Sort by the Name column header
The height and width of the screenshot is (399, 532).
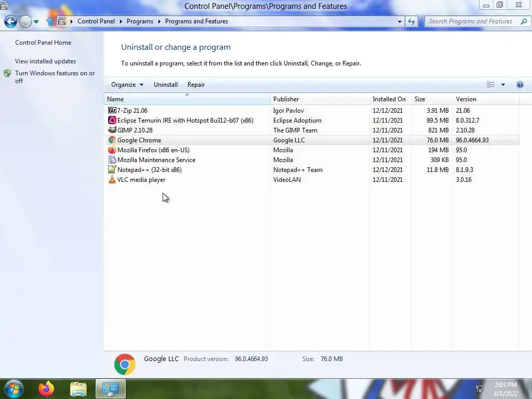(187, 99)
